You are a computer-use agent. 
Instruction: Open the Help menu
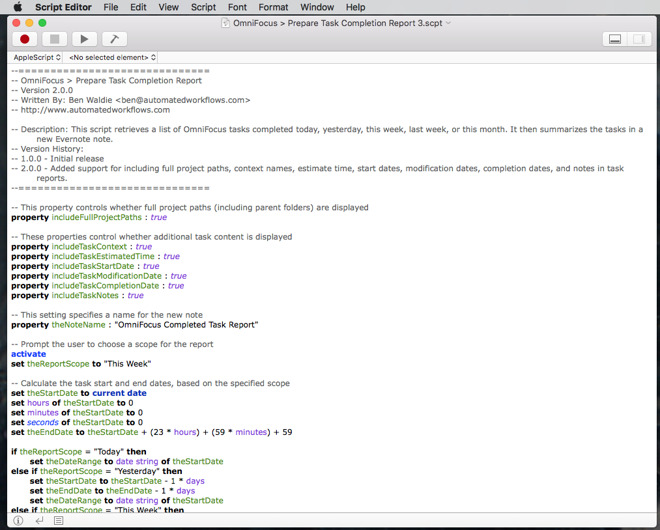point(356,7)
